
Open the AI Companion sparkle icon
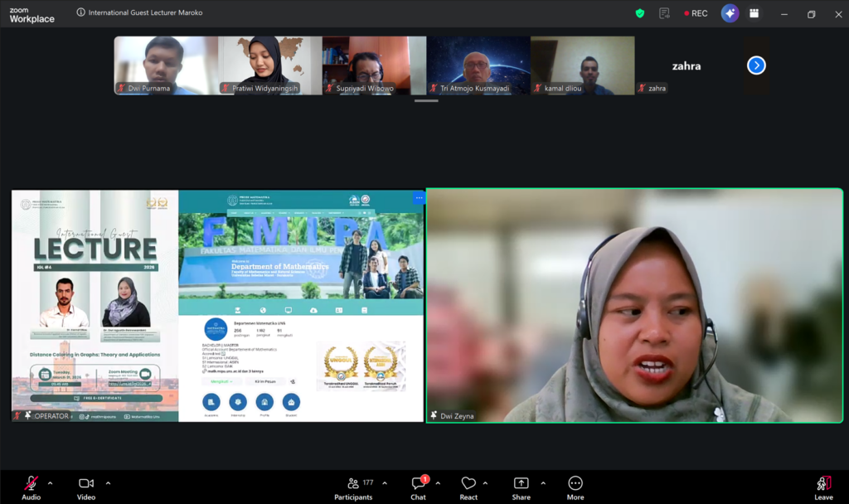pyautogui.click(x=730, y=13)
